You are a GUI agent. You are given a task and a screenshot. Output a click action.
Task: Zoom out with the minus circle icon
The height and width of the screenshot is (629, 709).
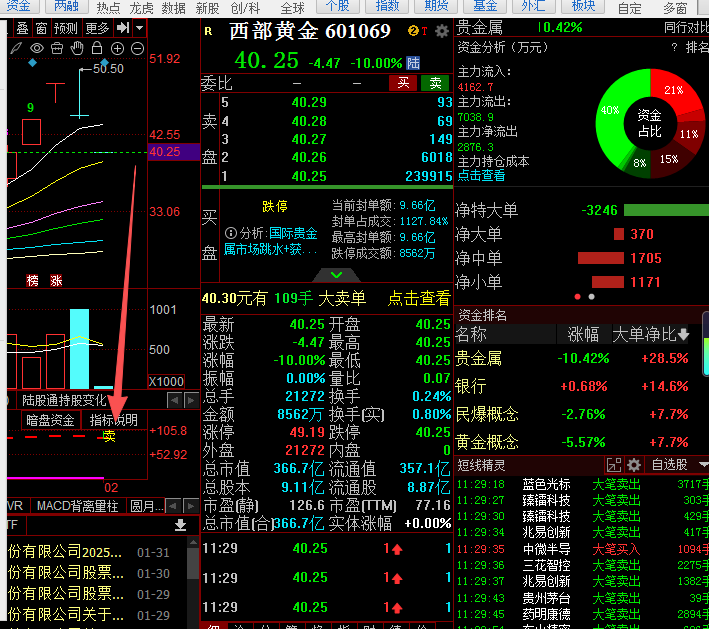pos(137,48)
